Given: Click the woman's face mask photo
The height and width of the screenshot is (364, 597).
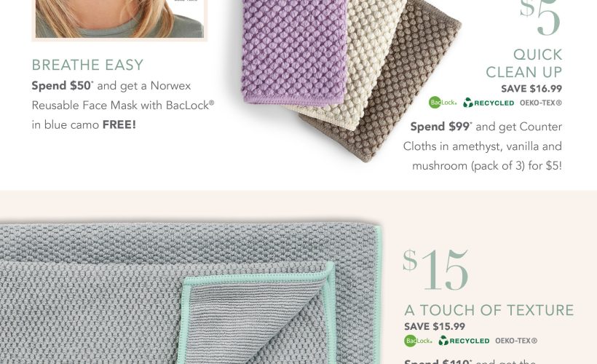Looking at the screenshot, I should pos(119,19).
